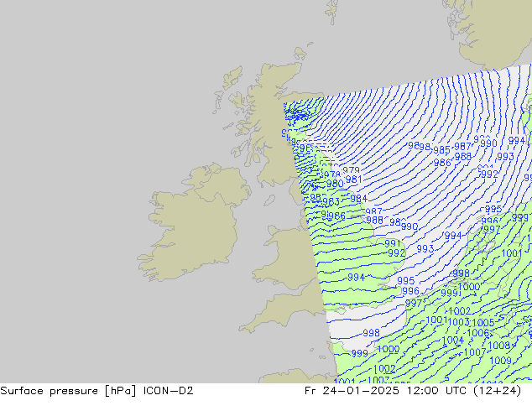Click the 985 isobar label

[x=441, y=150]
